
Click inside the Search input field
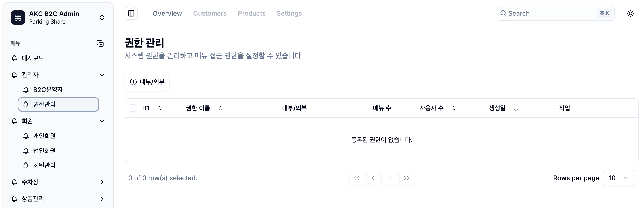[x=538, y=13]
